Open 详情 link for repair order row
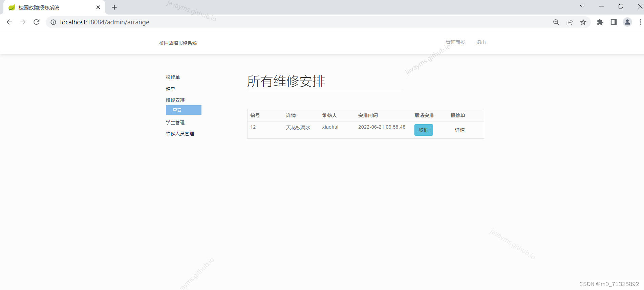 click(460, 130)
